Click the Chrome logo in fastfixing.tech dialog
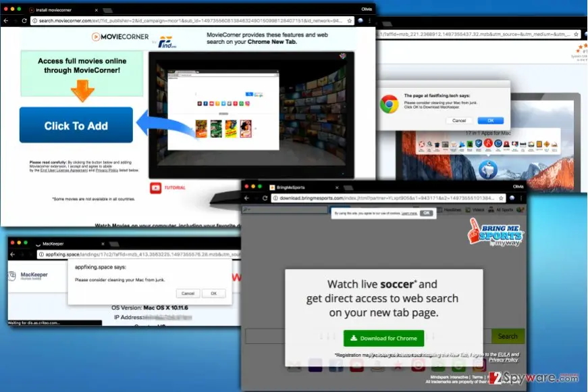Viewport: 588px width, 392px height. point(389,103)
